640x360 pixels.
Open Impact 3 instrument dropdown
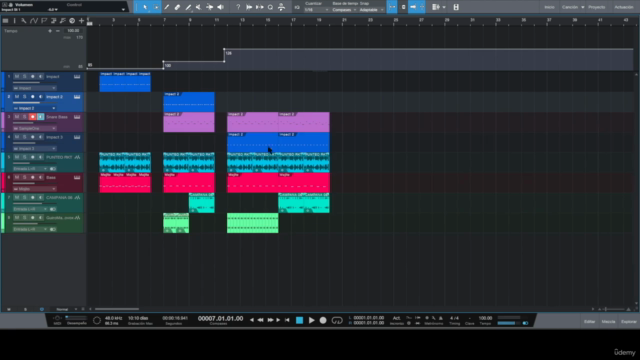pyautogui.click(x=34, y=149)
